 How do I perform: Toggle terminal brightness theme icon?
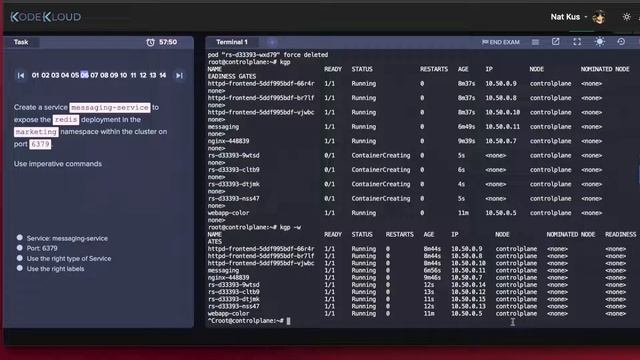(x=599, y=42)
